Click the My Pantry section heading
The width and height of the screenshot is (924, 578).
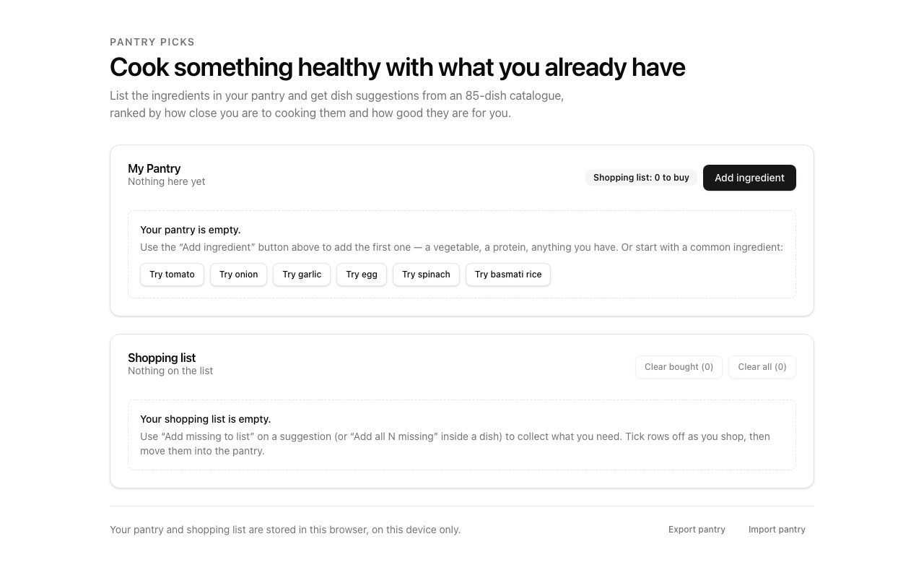point(154,168)
